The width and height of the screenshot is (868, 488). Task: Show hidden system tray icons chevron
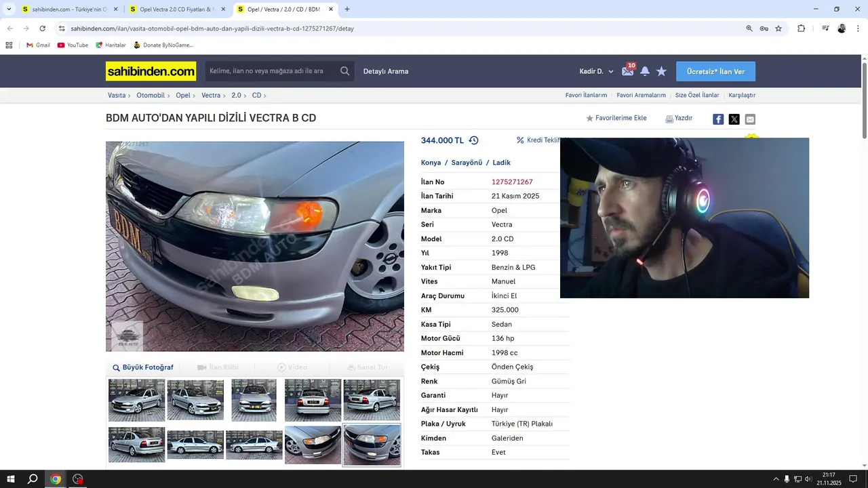[776, 479]
